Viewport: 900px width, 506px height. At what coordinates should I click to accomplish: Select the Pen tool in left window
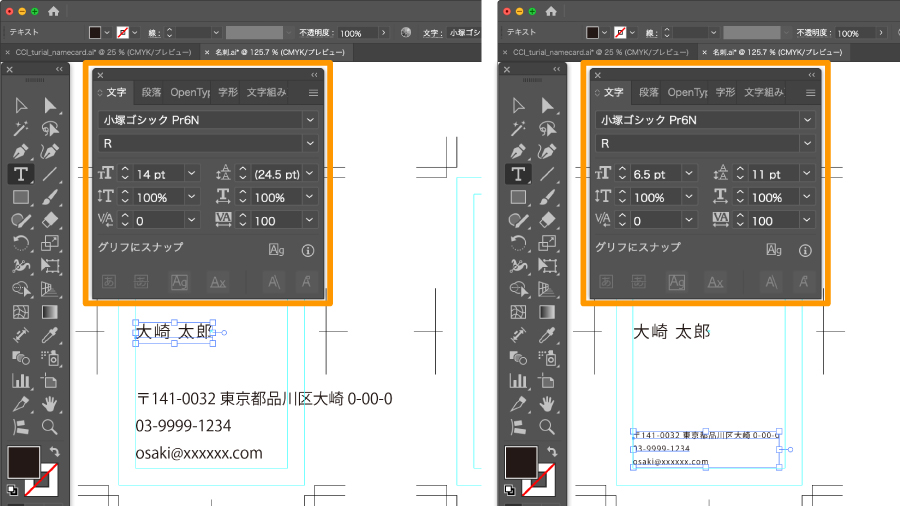pos(21,151)
